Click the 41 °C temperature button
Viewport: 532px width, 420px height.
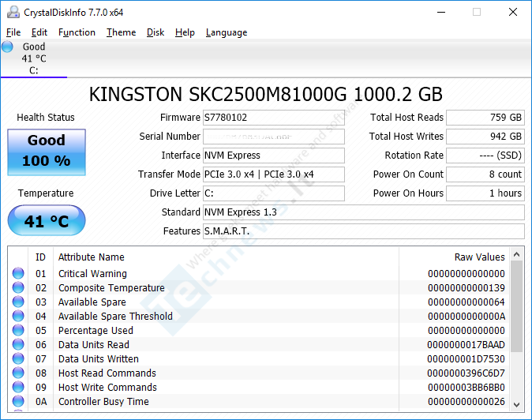47,220
